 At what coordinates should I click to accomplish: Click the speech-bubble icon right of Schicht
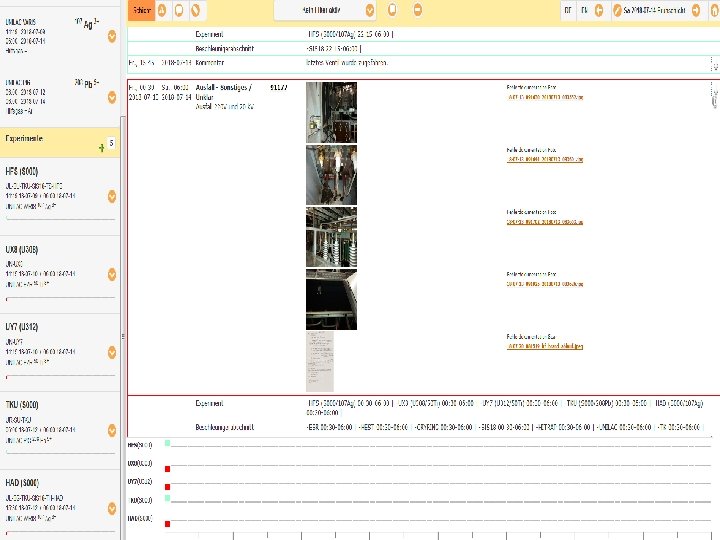pos(179,10)
